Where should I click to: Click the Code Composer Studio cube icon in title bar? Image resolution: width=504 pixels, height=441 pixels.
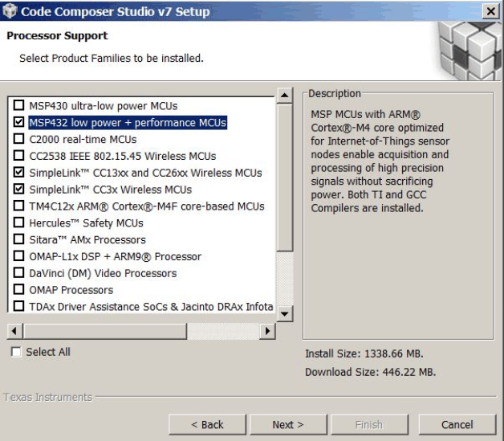(x=10, y=10)
